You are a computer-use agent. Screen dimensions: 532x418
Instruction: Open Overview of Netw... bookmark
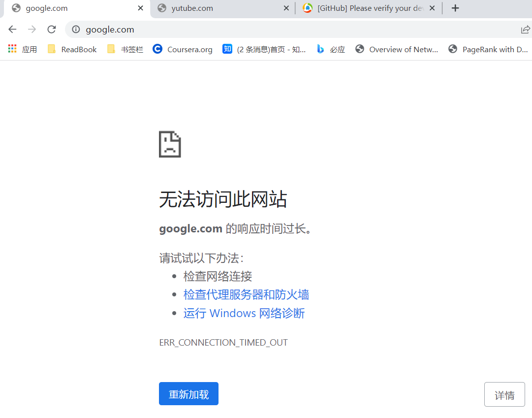click(x=397, y=49)
